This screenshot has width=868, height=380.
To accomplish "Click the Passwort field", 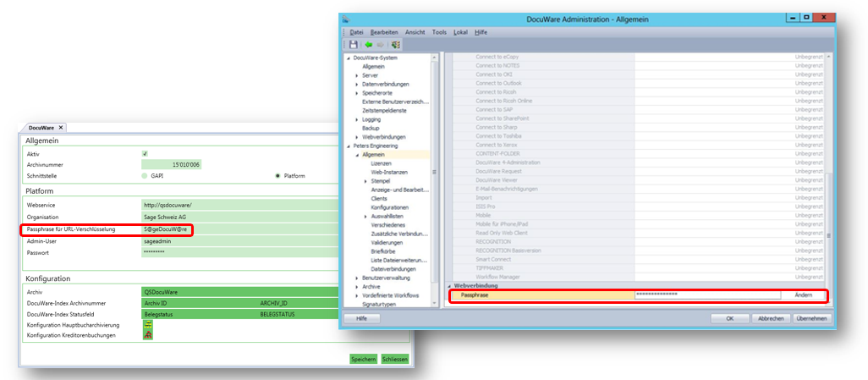I will pos(240,252).
